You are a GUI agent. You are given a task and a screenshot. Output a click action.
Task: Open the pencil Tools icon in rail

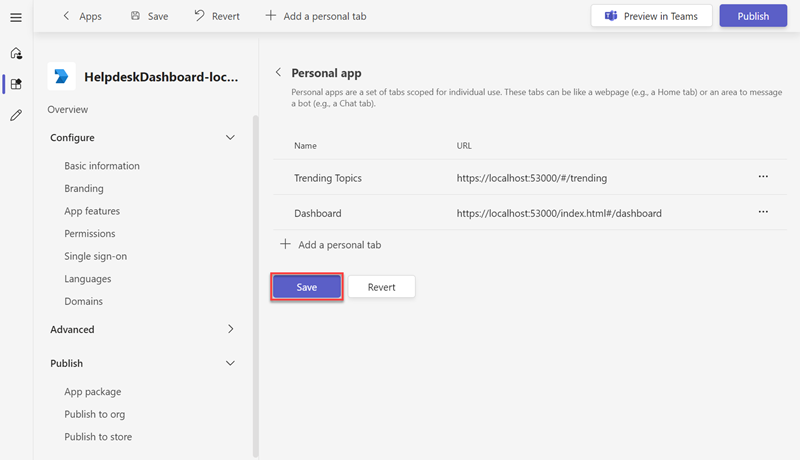16,115
